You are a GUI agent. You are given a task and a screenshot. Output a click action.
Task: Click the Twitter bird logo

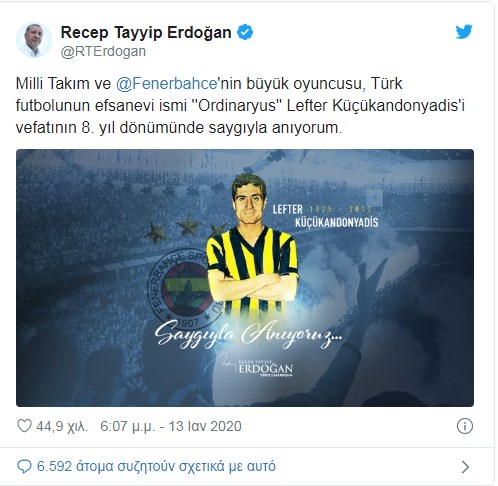tap(464, 32)
